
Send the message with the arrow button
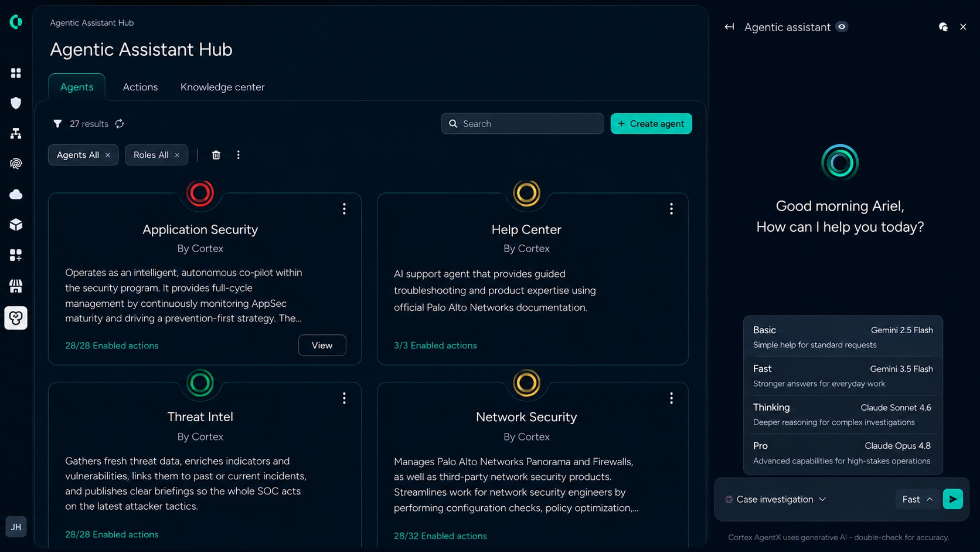pos(952,499)
